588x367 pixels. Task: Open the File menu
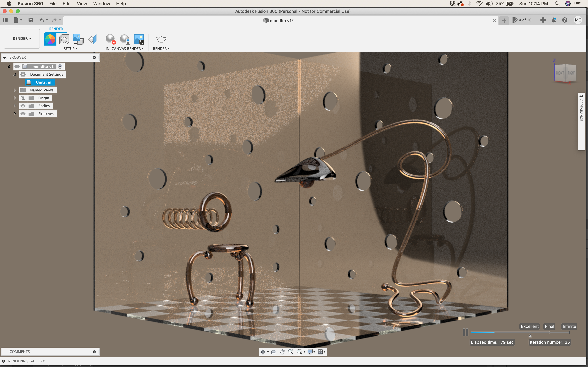pos(53,4)
